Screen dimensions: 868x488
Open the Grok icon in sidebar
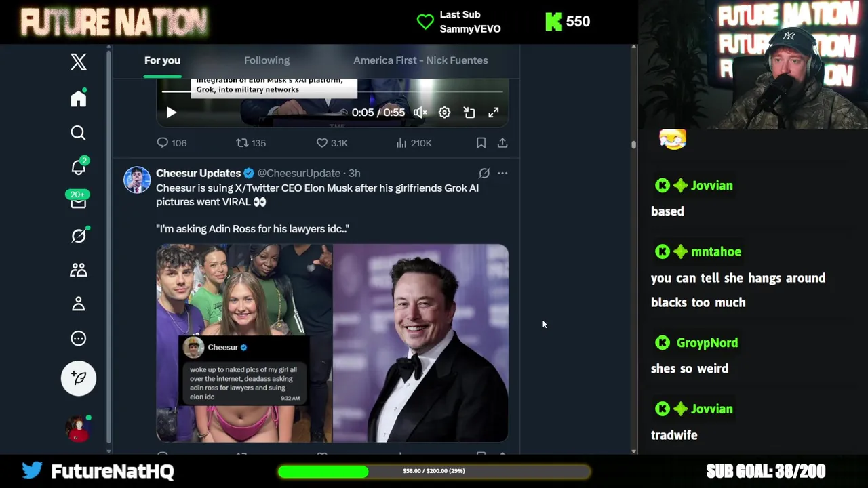pos(79,235)
